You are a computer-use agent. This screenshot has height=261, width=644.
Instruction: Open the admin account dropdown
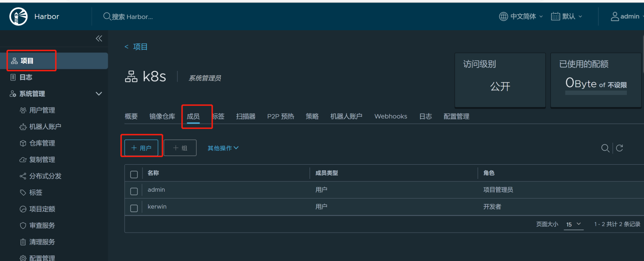point(628,16)
